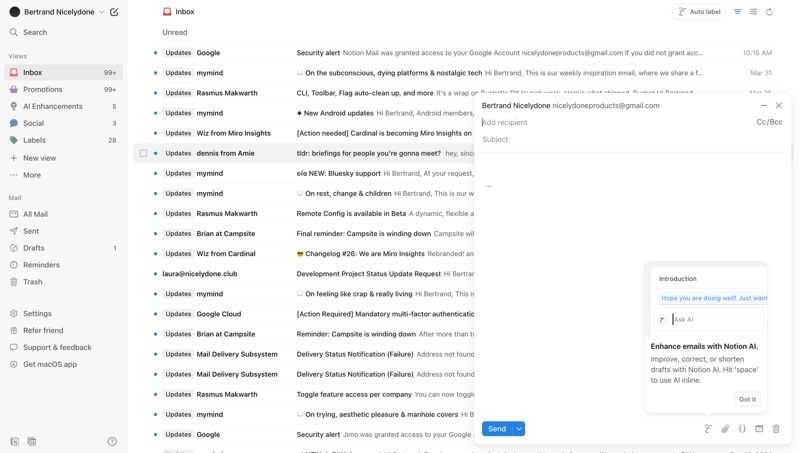Open the Trash folder
Image resolution: width=800 pixels, height=453 pixels.
pos(63,282)
